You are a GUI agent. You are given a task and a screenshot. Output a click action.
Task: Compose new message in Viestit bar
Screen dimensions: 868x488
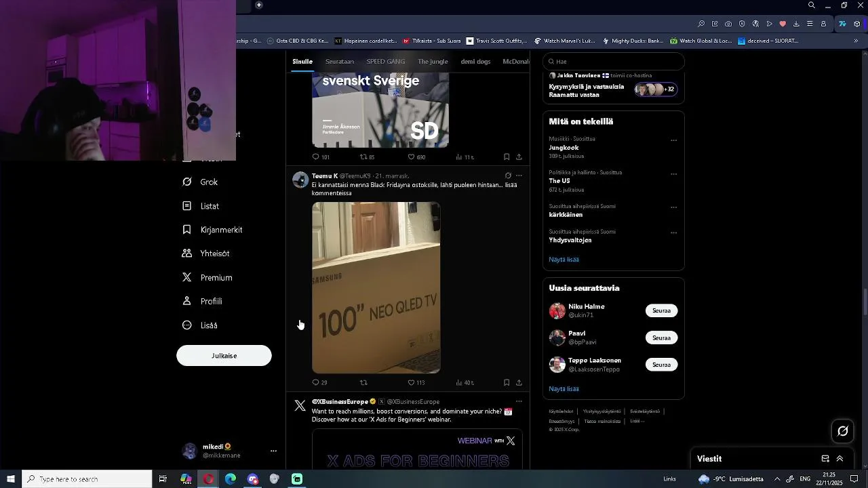click(x=825, y=459)
